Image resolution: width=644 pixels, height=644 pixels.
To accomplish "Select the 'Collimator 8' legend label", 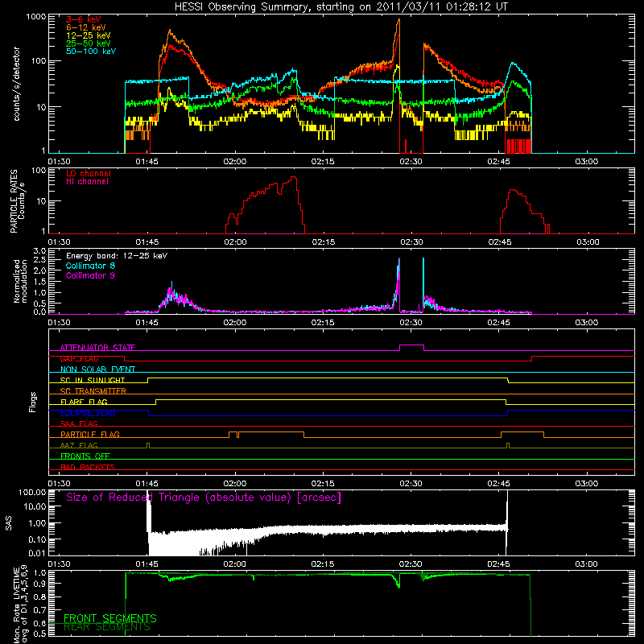I will pyautogui.click(x=90, y=266).
